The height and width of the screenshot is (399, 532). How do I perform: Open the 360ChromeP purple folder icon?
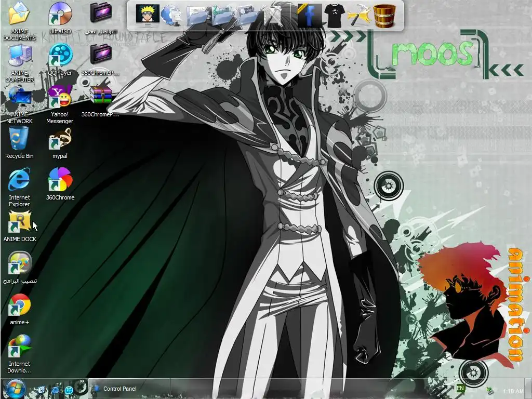pos(101,54)
